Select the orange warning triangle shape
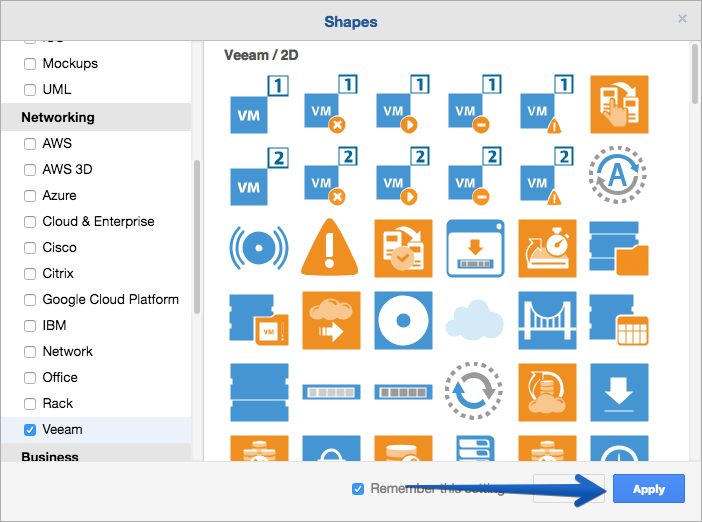The height and width of the screenshot is (522, 702). click(330, 247)
